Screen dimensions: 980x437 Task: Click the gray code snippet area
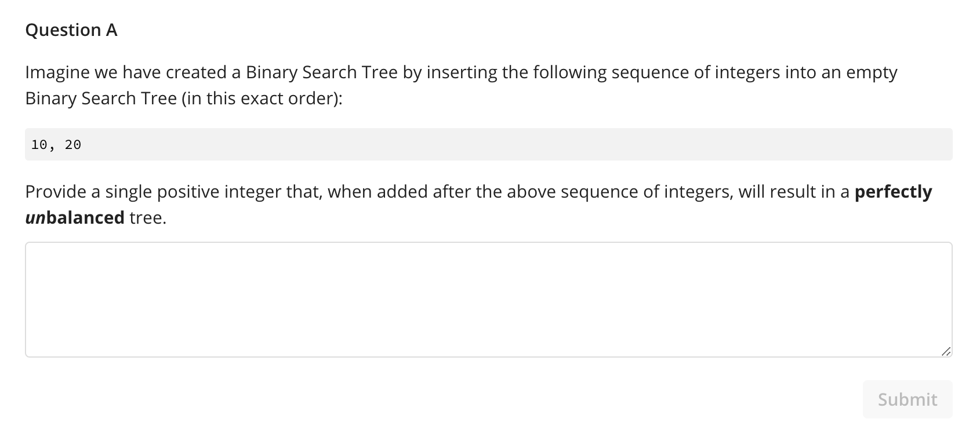coord(487,144)
